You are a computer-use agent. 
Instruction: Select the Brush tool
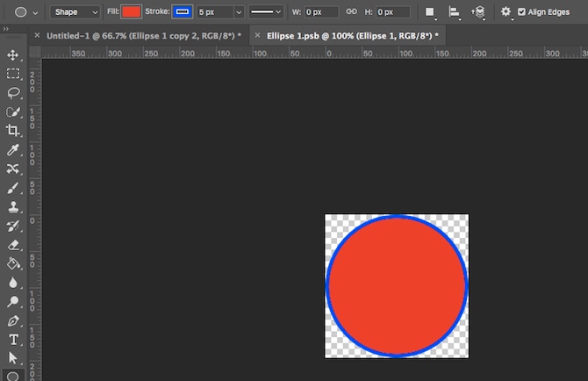pyautogui.click(x=13, y=188)
